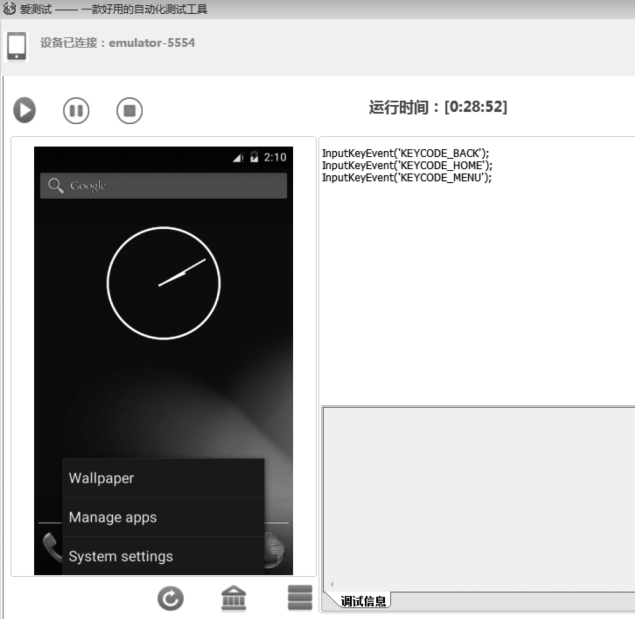The height and width of the screenshot is (619, 635).
Task: Click the signal strength icon in status bar
Action: [238, 157]
